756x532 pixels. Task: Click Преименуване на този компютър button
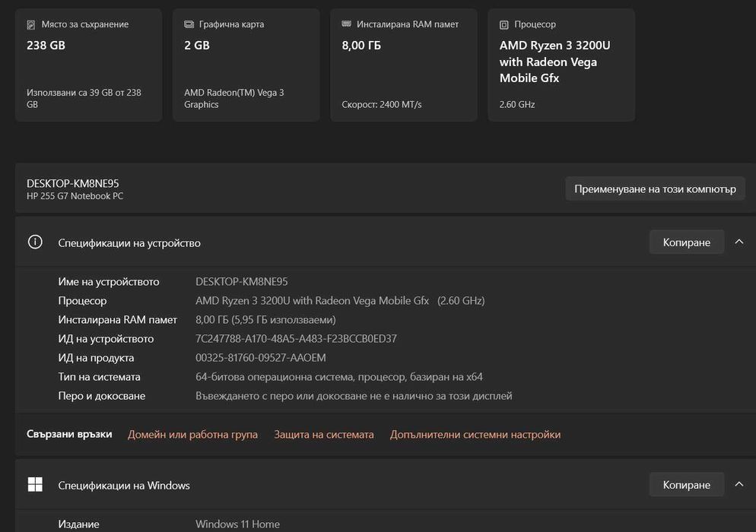pos(655,189)
